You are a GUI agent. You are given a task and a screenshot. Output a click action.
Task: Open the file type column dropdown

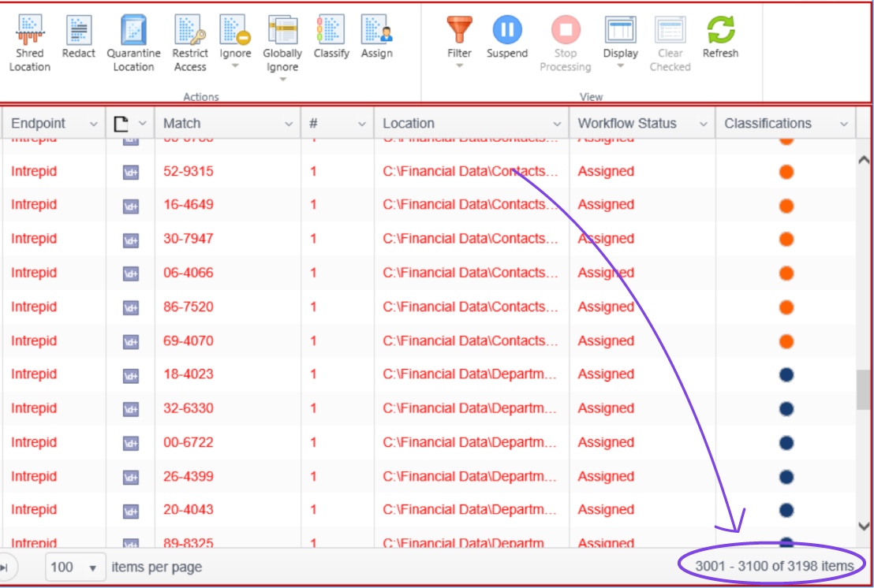143,124
